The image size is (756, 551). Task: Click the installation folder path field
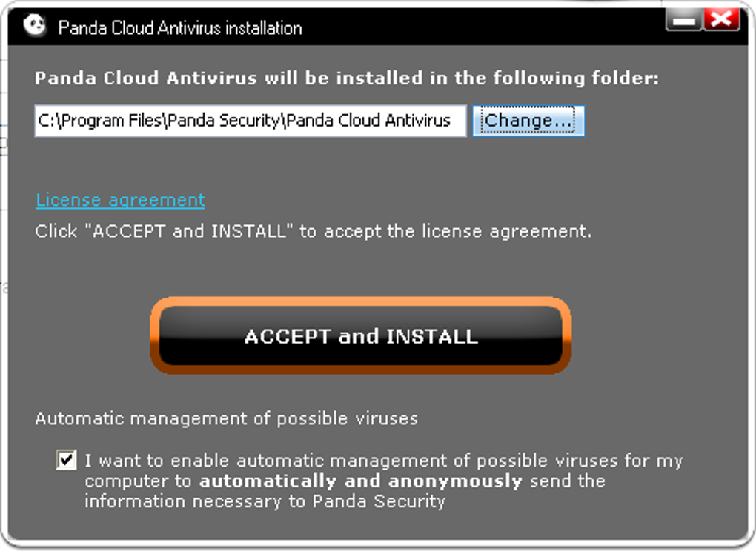(x=250, y=121)
